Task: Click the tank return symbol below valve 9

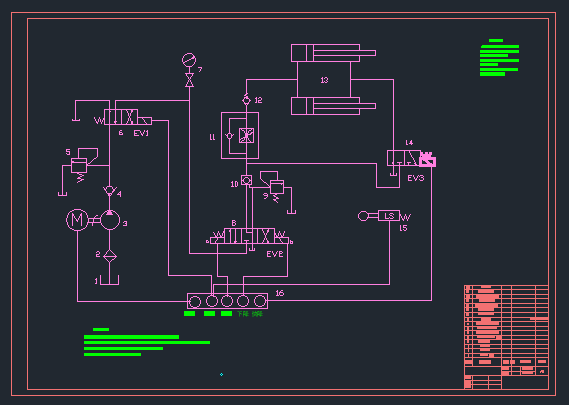Action: (x=291, y=212)
